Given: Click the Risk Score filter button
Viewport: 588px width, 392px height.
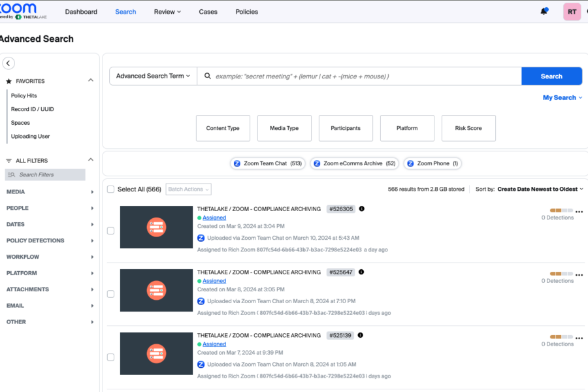Looking at the screenshot, I should pyautogui.click(x=468, y=128).
